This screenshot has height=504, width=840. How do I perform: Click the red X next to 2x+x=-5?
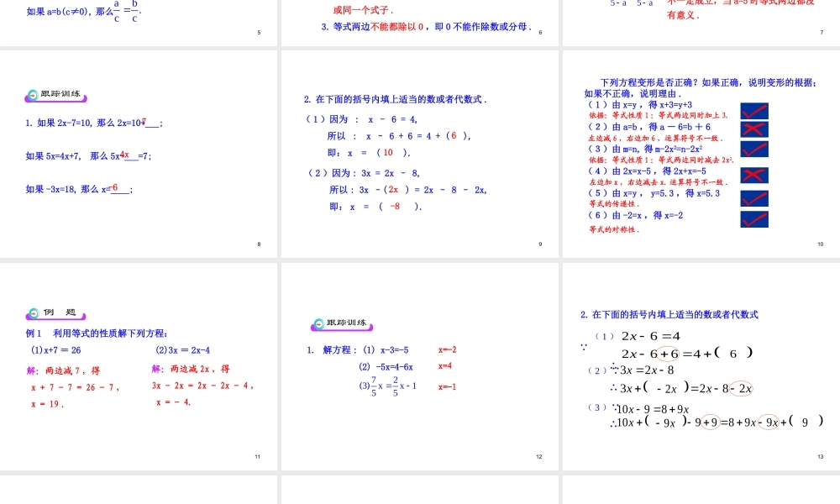753,176
